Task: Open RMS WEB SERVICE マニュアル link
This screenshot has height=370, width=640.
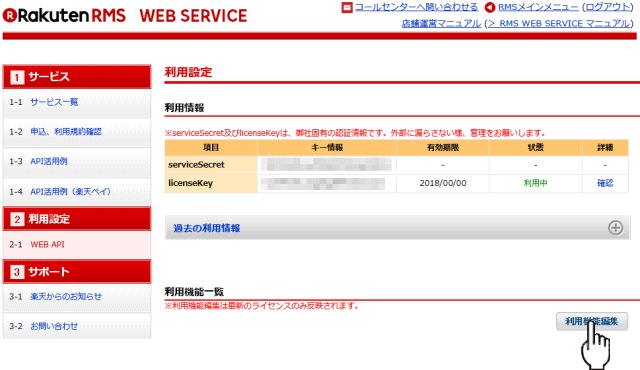Action: pyautogui.click(x=559, y=24)
